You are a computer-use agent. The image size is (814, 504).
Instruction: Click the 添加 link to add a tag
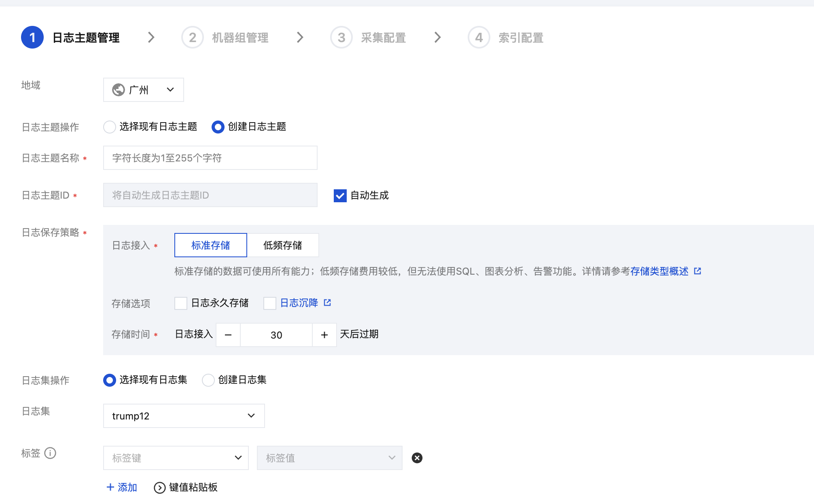click(x=122, y=487)
